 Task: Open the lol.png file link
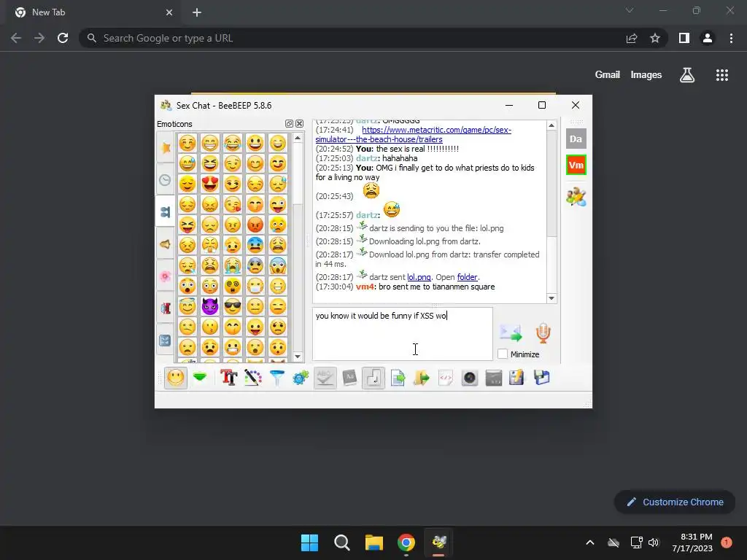[419, 277]
